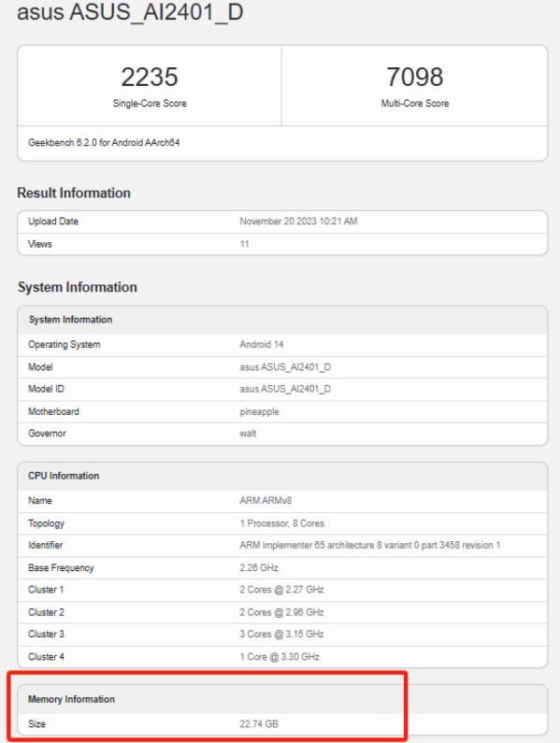Click the Cluster 4 row 3.30 GHz
560x743 pixels.
coord(282,657)
